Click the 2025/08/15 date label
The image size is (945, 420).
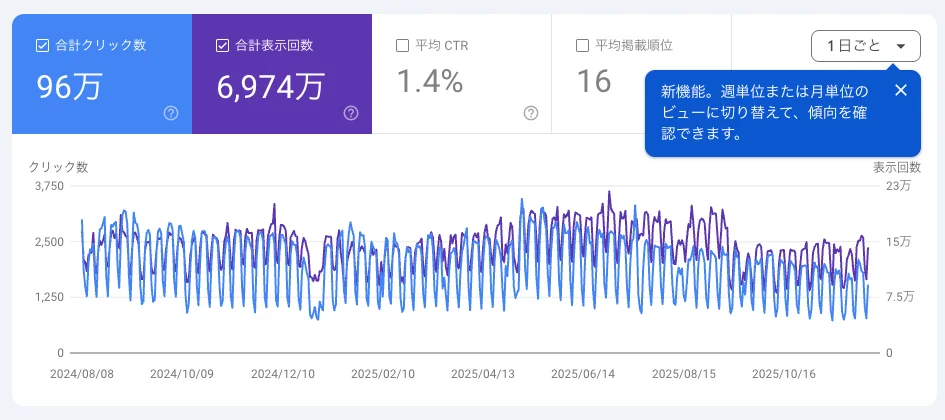[x=683, y=374]
